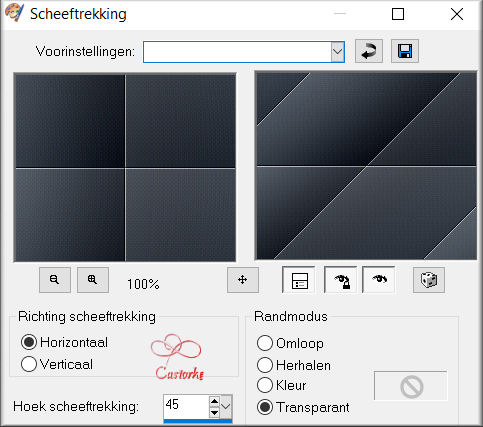
Task: Click the proof eye icon
Action: tap(379, 280)
